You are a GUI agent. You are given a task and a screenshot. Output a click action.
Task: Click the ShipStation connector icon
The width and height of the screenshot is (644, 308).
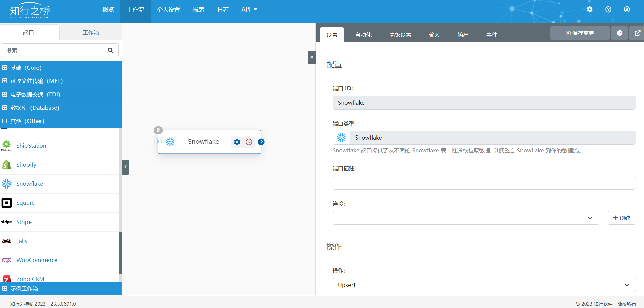pyautogui.click(x=6, y=145)
